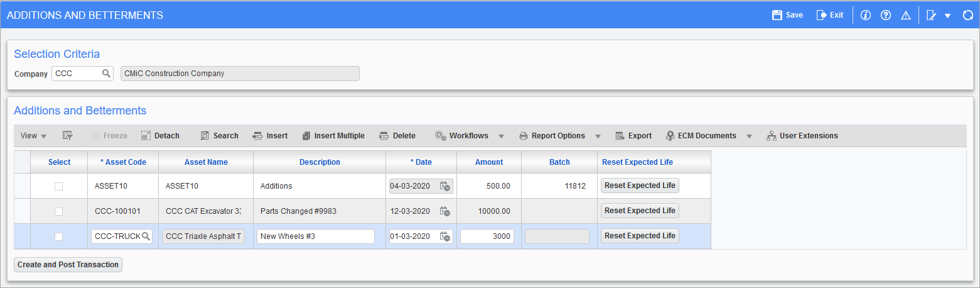Tick the Select checkbox for ASSET10 row
Screen dimensions: 980x288
pos(58,186)
